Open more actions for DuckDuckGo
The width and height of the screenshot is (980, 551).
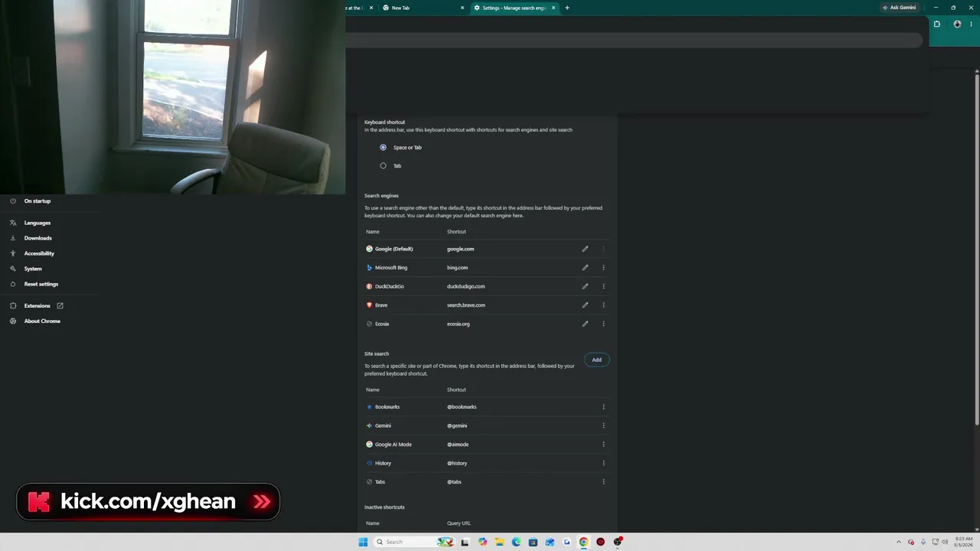coord(603,286)
